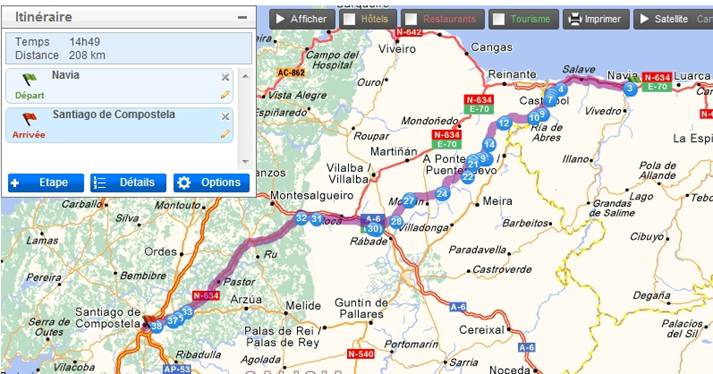
Task: Click the red Arrivée flag icon
Action: (x=29, y=119)
